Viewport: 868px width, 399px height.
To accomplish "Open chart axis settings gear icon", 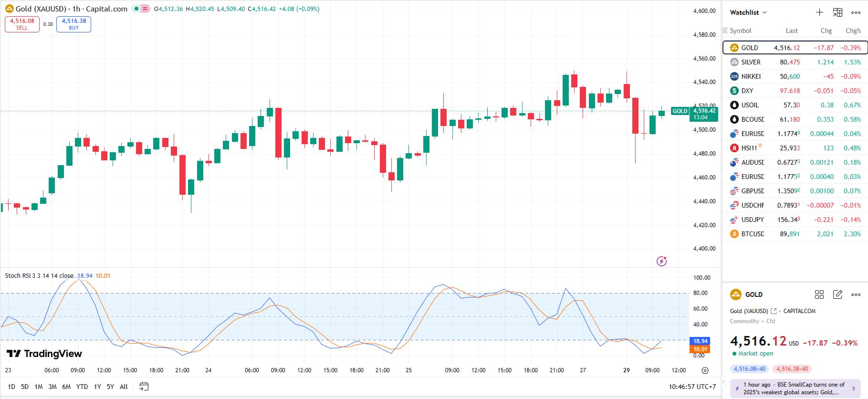I will coord(705,370).
